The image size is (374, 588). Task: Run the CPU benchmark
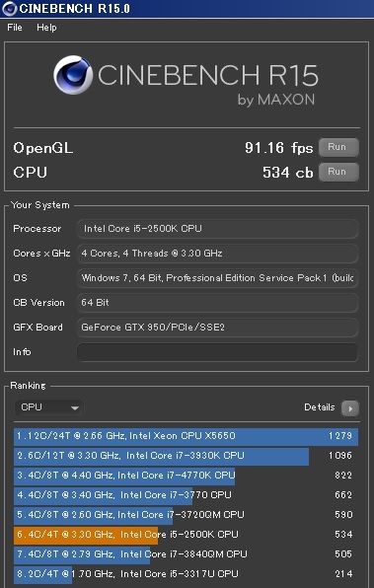click(338, 172)
